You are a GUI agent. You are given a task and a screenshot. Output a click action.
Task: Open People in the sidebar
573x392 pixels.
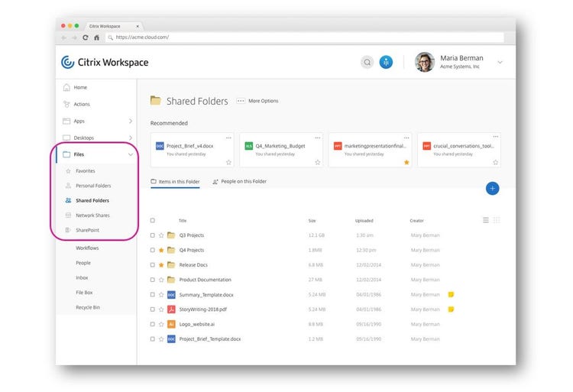[x=83, y=263]
